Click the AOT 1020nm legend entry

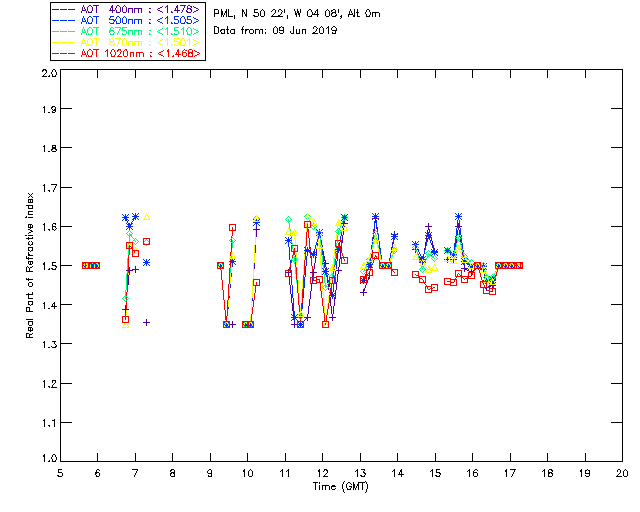click(127, 53)
